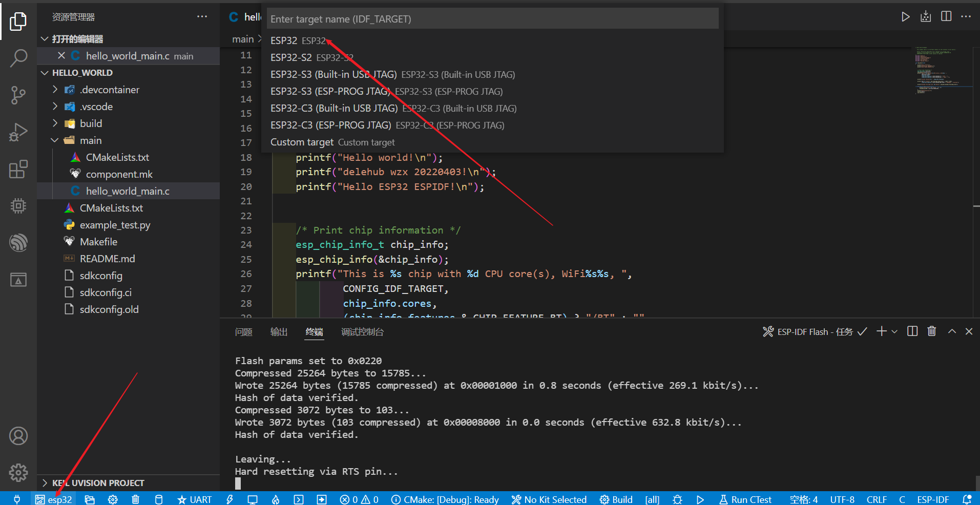Kill terminal using trash icon in panel

[x=932, y=331]
